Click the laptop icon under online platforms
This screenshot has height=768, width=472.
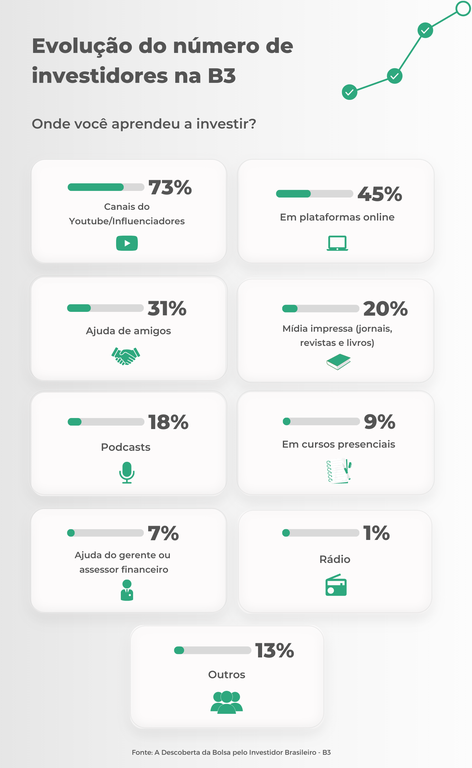tap(337, 243)
